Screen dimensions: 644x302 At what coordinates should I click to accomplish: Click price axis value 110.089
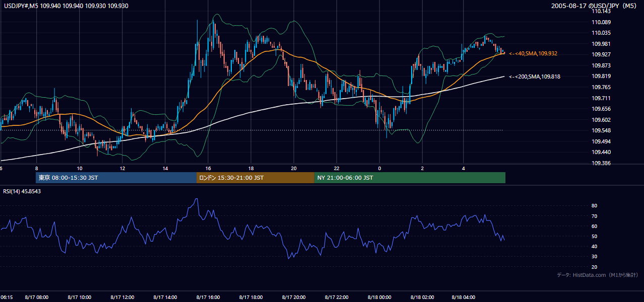(602, 22)
